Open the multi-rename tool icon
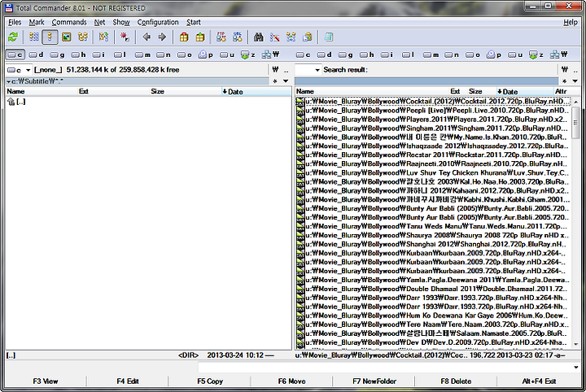Viewport: 586px width, 392px height. [x=275, y=37]
